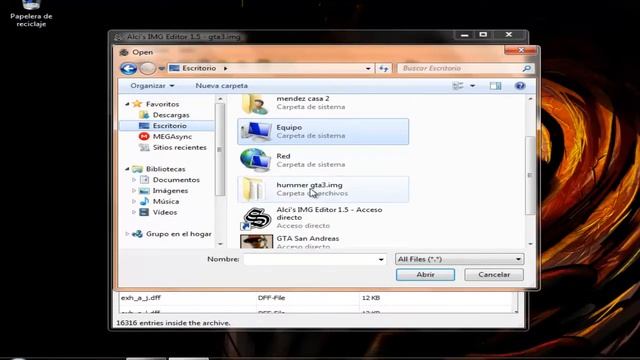Collapse the Favoritos group
The width and height of the screenshot is (640, 360).
tap(127, 104)
